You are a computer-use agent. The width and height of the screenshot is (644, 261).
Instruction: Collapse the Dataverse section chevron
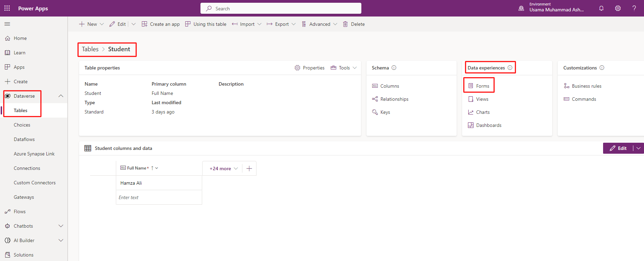click(x=61, y=96)
